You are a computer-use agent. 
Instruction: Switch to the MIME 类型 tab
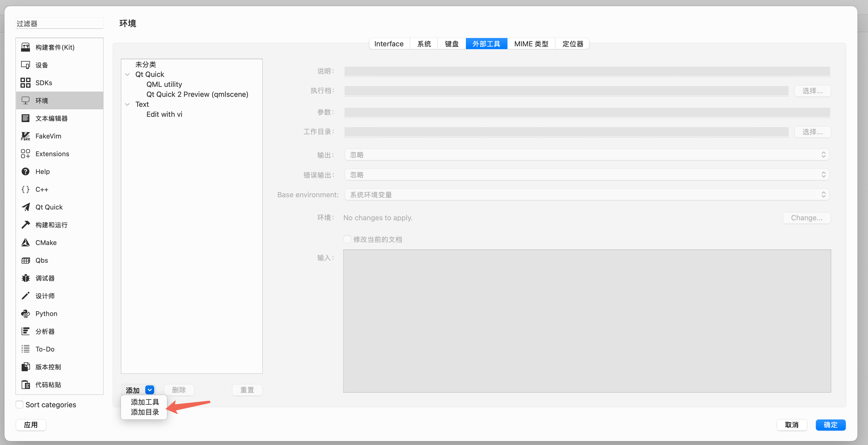point(531,44)
